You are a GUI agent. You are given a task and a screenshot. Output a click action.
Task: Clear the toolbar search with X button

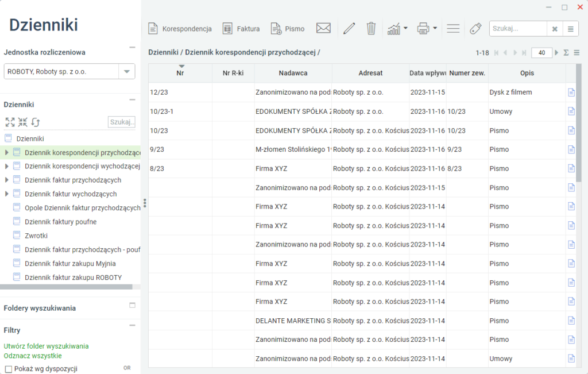pyautogui.click(x=555, y=29)
